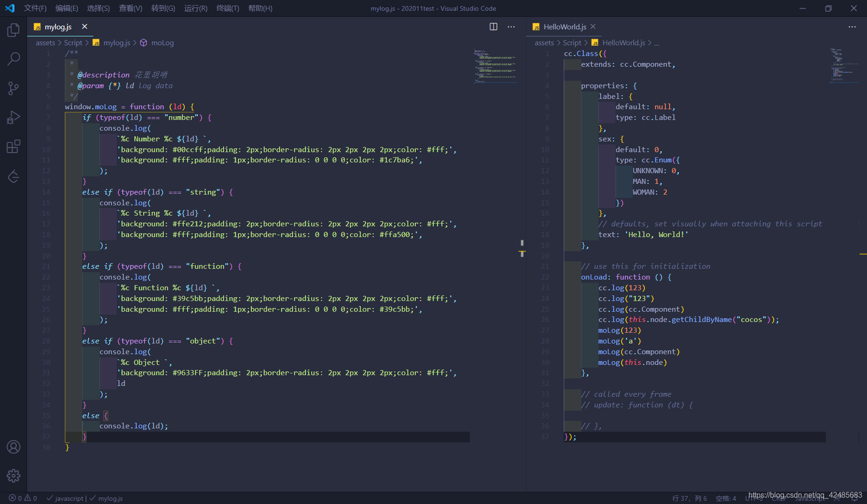Click the '#ffe212' color value on line 17

click(x=188, y=224)
